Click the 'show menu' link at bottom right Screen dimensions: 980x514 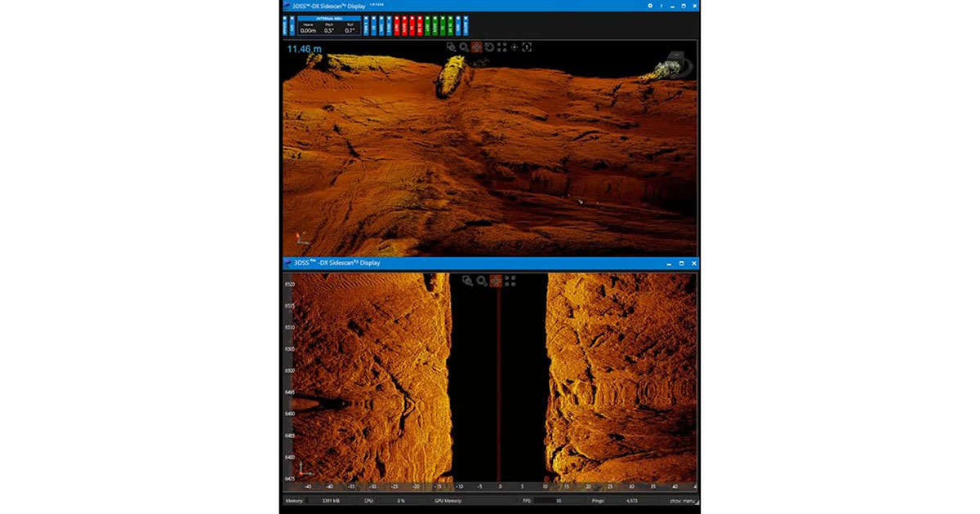[x=683, y=500]
